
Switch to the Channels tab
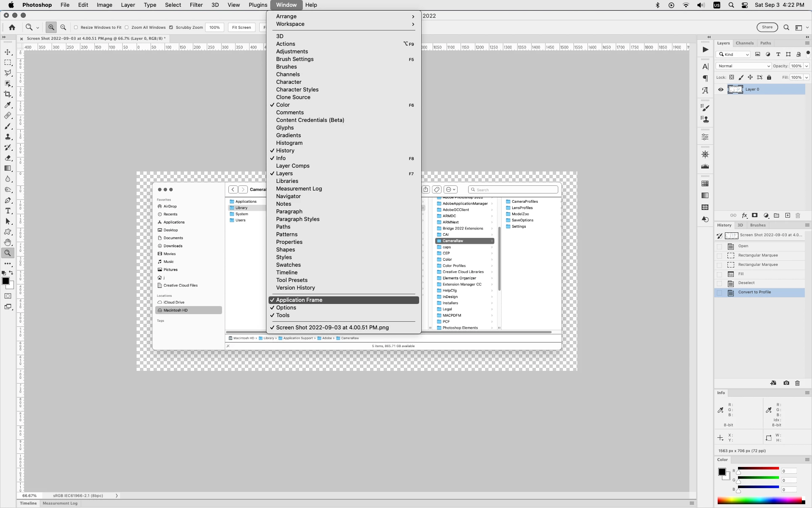(744, 43)
